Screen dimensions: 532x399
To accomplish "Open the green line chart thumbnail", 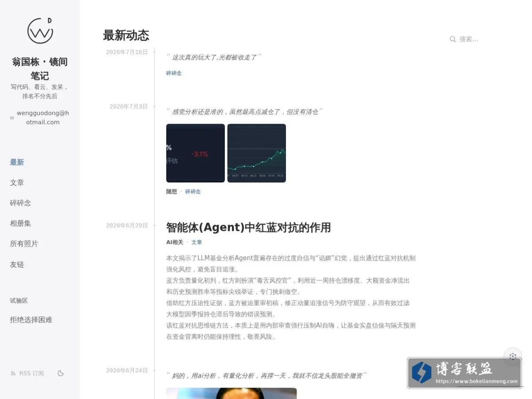I will [257, 153].
